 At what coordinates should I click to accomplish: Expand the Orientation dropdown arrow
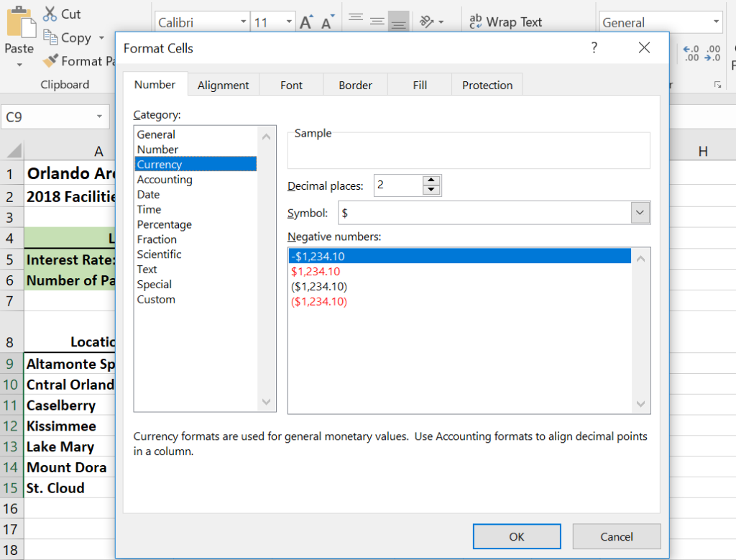pos(441,22)
